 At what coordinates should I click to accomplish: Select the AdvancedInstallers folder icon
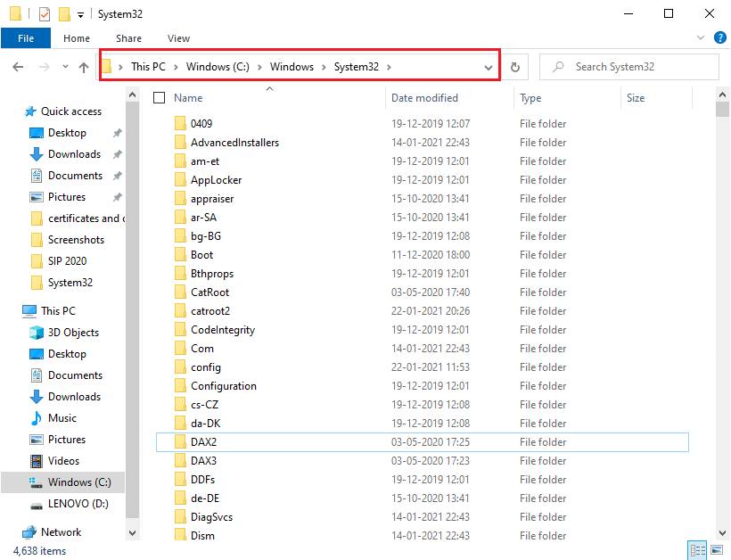[x=180, y=142]
